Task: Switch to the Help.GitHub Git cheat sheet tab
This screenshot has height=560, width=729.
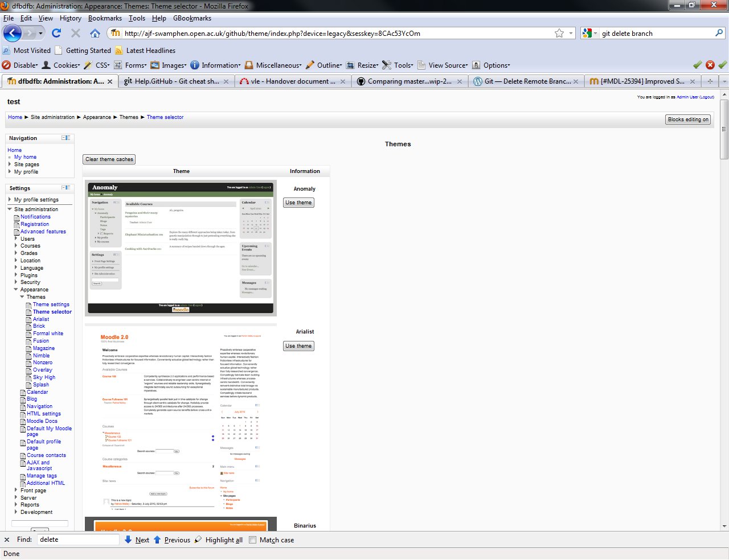Action: pyautogui.click(x=176, y=81)
